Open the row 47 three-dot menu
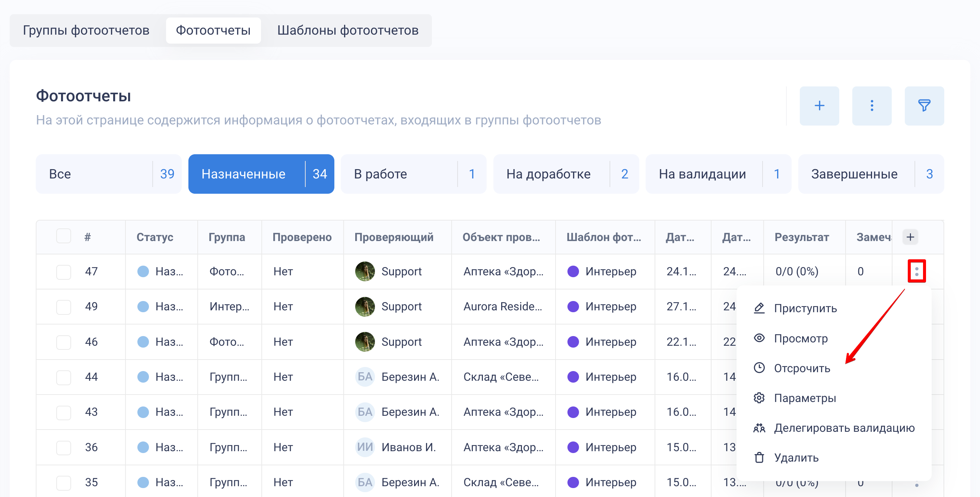 point(916,271)
